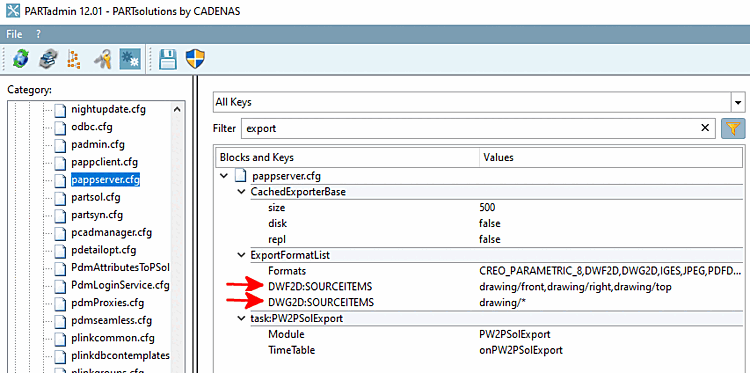This screenshot has height=373, width=750.
Task: Click into the Filter text field
Action: coord(469,129)
